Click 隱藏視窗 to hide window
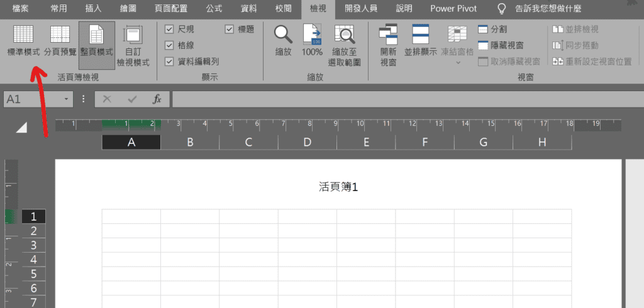The width and height of the screenshot is (644, 308). [501, 45]
